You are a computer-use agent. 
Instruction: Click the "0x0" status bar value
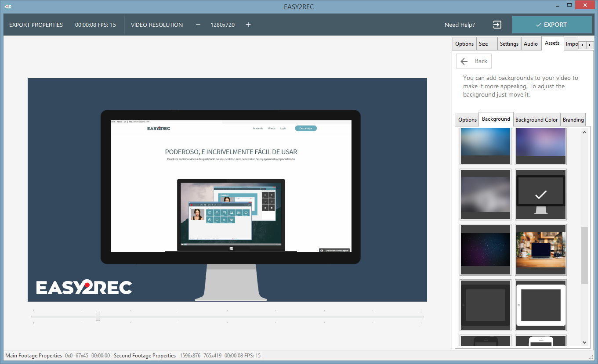coord(69,356)
